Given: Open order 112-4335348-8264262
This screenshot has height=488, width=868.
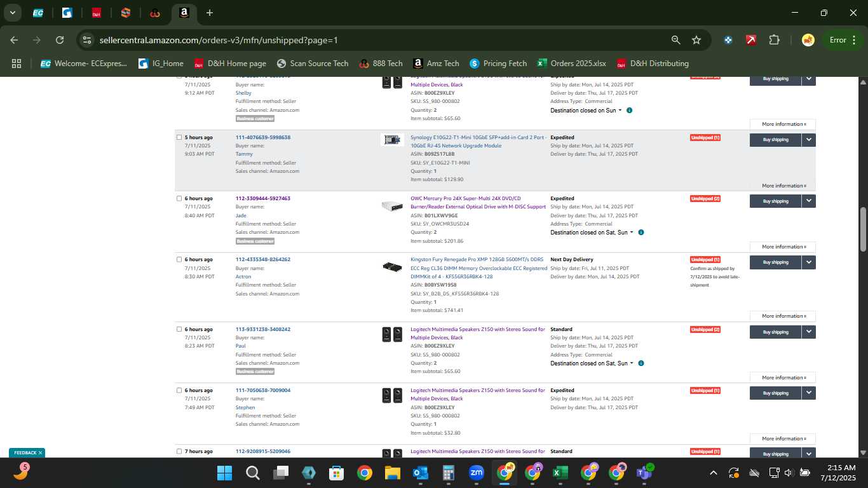Looking at the screenshot, I should click(x=263, y=259).
